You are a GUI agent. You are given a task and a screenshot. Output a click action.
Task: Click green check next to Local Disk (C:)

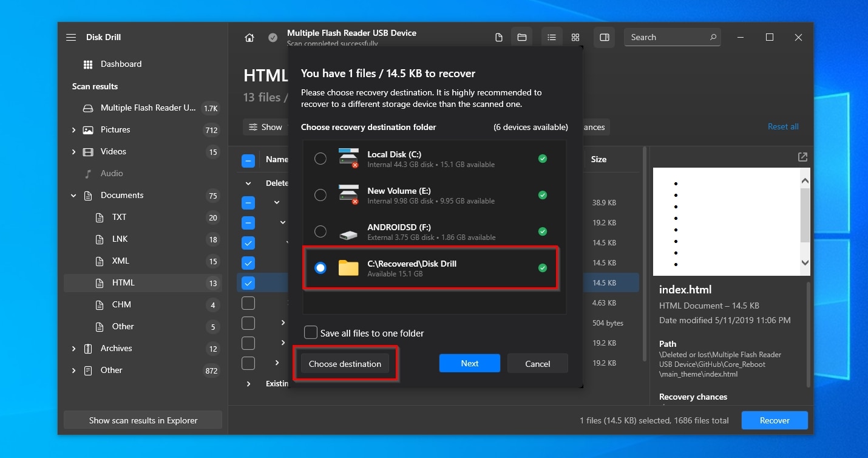pyautogui.click(x=543, y=159)
